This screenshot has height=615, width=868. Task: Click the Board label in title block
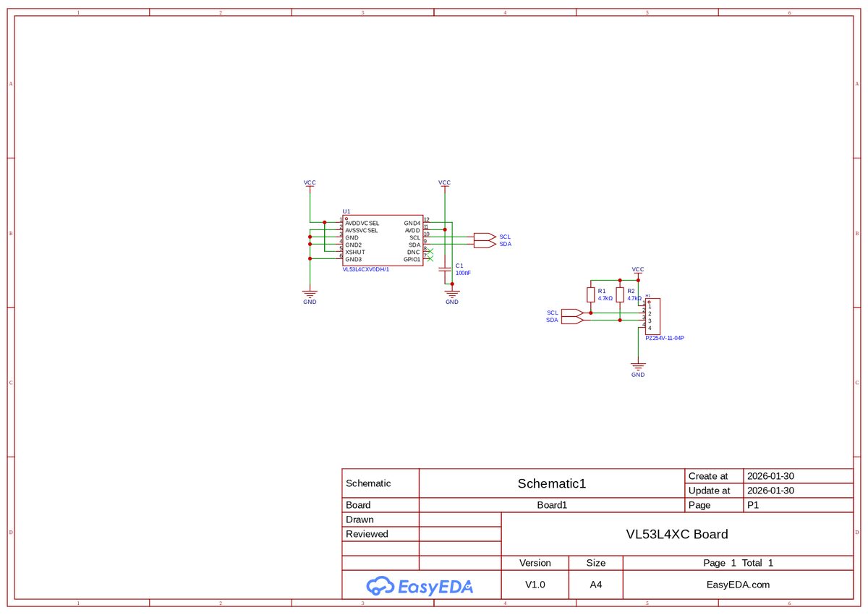pyautogui.click(x=358, y=505)
